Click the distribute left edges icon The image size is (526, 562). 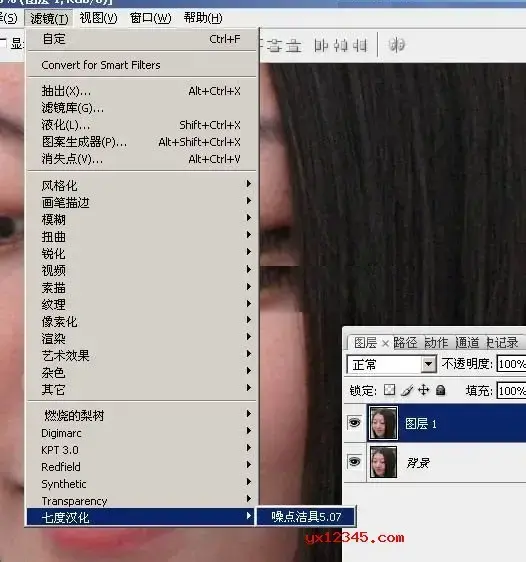[321, 46]
